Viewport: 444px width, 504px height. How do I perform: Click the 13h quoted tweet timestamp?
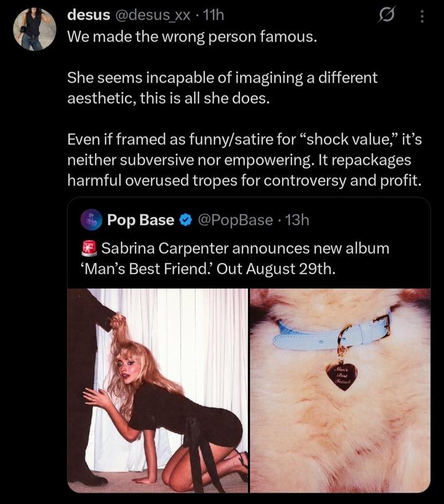(297, 220)
